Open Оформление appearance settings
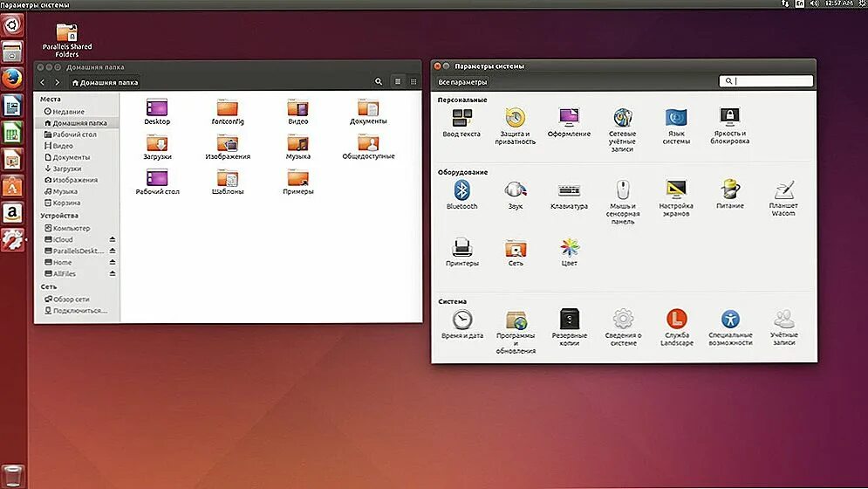 (x=569, y=122)
